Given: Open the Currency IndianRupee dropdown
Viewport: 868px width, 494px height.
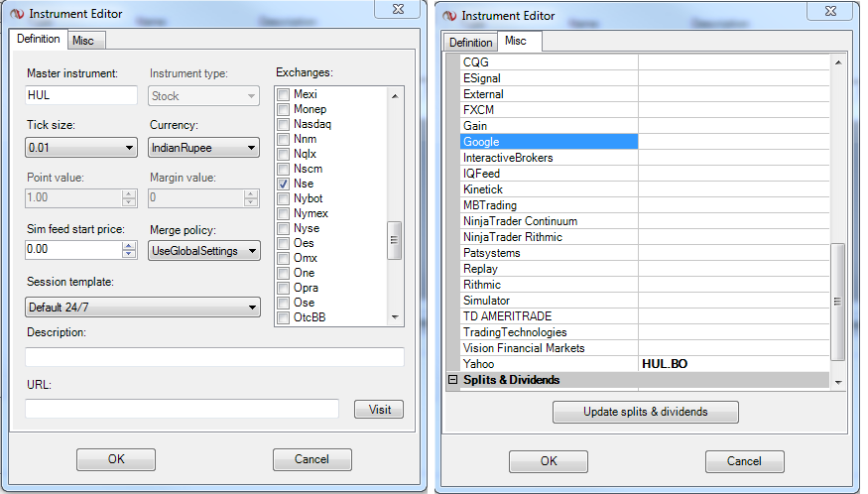Looking at the screenshot, I should [x=203, y=148].
